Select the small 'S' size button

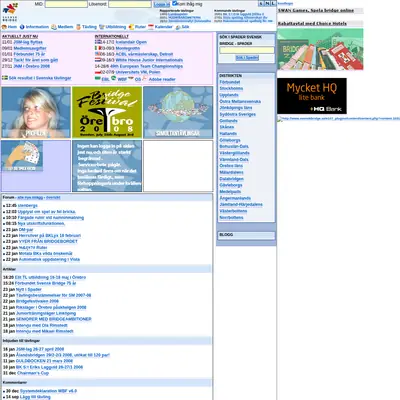tap(261, 3)
